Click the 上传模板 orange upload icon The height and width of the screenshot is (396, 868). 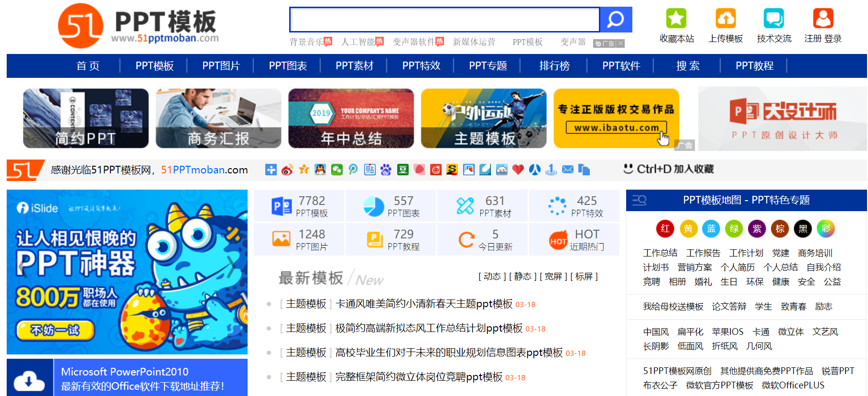(x=726, y=19)
